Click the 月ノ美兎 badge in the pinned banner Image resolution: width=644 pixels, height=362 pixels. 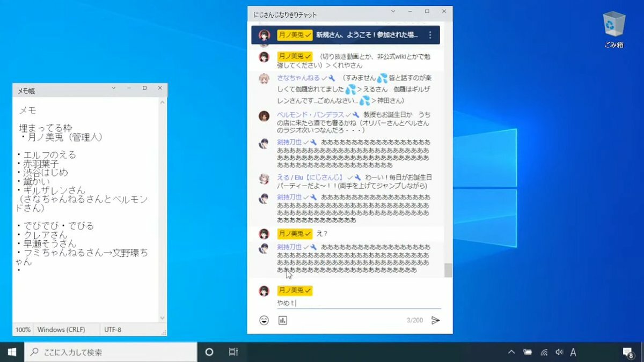pos(295,35)
